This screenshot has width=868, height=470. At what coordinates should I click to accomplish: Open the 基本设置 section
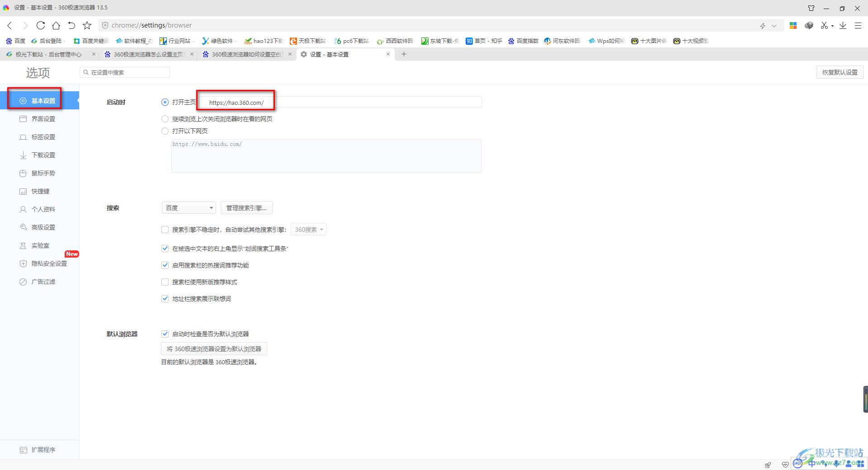tap(40, 101)
